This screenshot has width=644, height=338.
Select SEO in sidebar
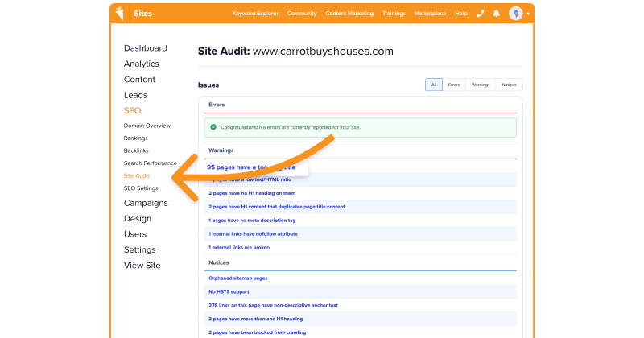point(132,110)
